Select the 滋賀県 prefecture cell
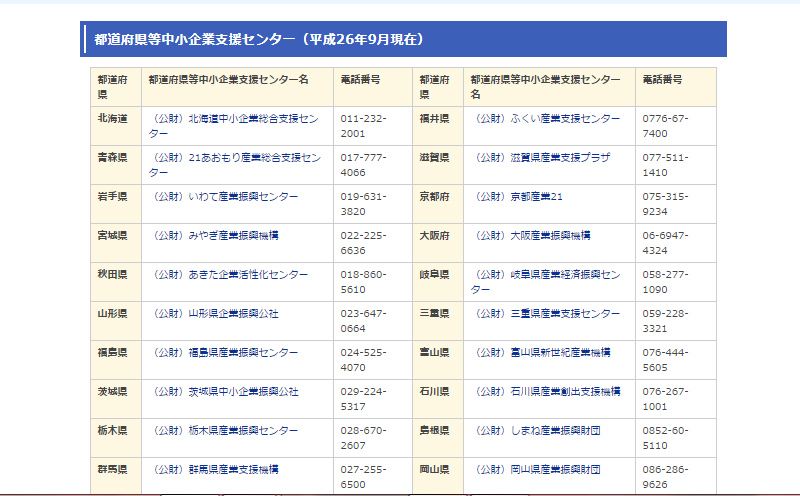 [438, 165]
